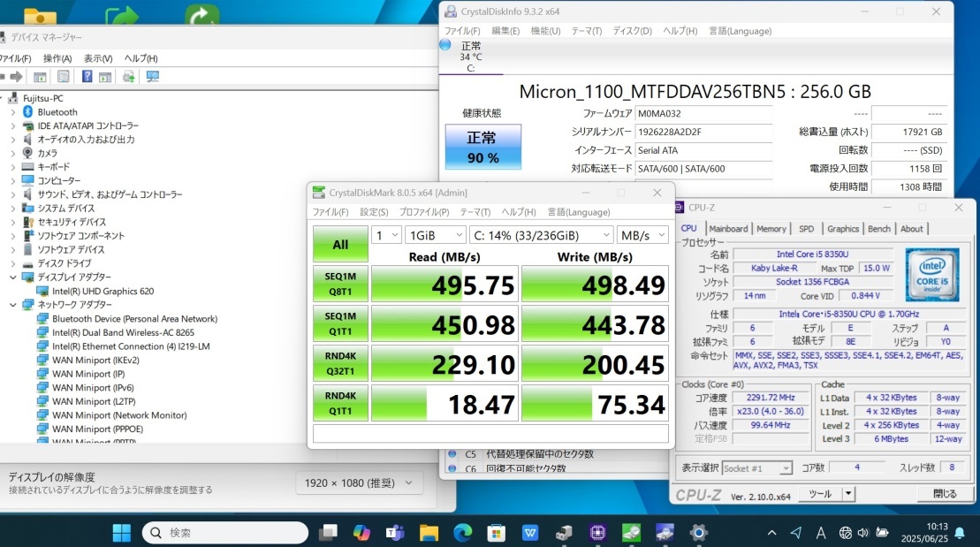Switch to the Memory tab in CPU-Z

click(771, 229)
